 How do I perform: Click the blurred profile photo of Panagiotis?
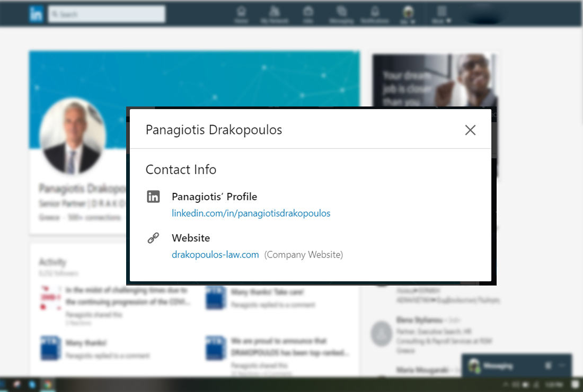(73, 136)
